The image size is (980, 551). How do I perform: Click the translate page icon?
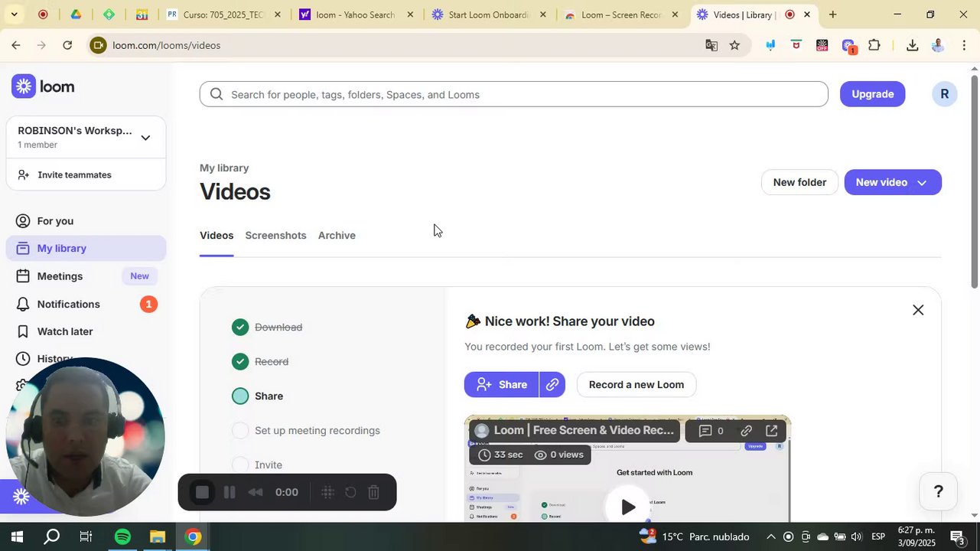(x=711, y=45)
